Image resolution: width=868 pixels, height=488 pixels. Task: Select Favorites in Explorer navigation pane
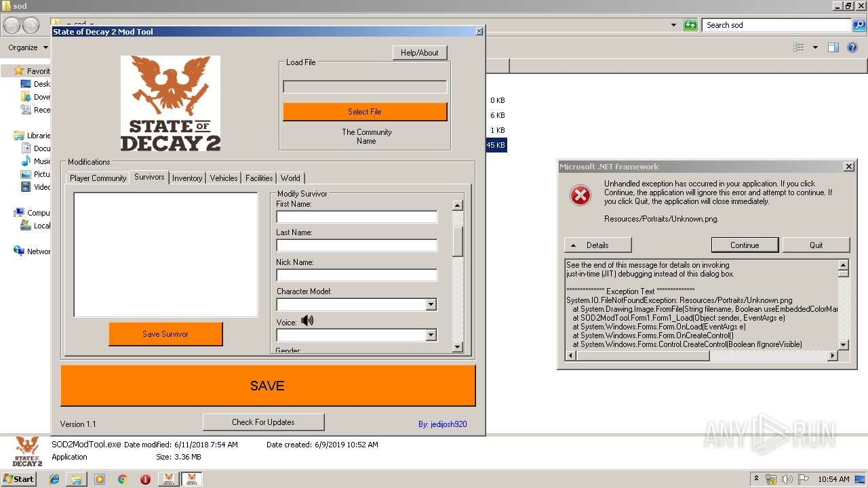point(33,71)
